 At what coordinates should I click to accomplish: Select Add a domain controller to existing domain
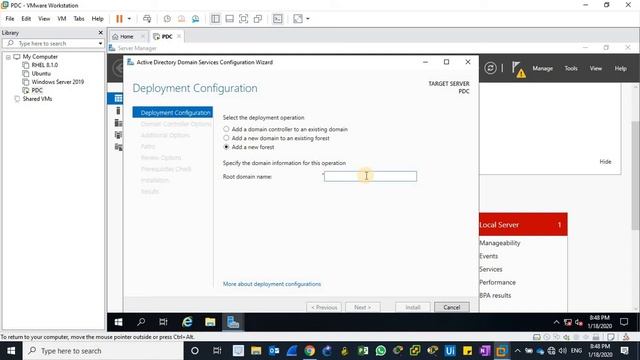tap(285, 129)
